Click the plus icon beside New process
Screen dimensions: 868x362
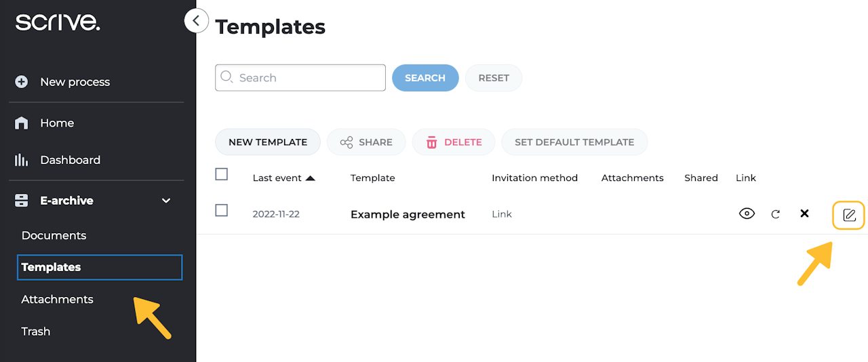tap(22, 82)
